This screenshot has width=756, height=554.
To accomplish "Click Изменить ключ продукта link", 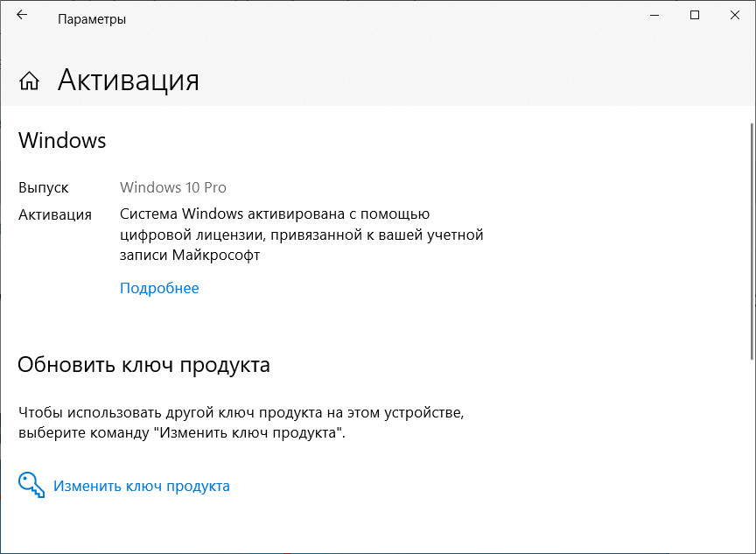I will [141, 486].
